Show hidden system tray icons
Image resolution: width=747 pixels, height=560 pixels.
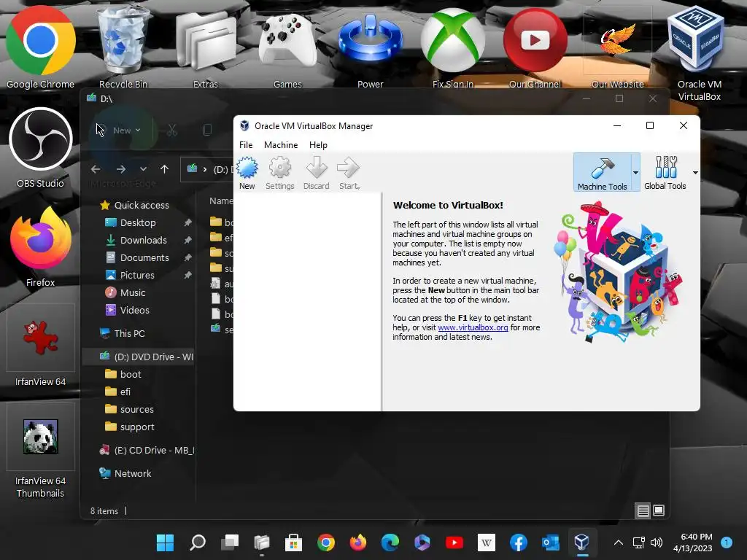pos(619,542)
